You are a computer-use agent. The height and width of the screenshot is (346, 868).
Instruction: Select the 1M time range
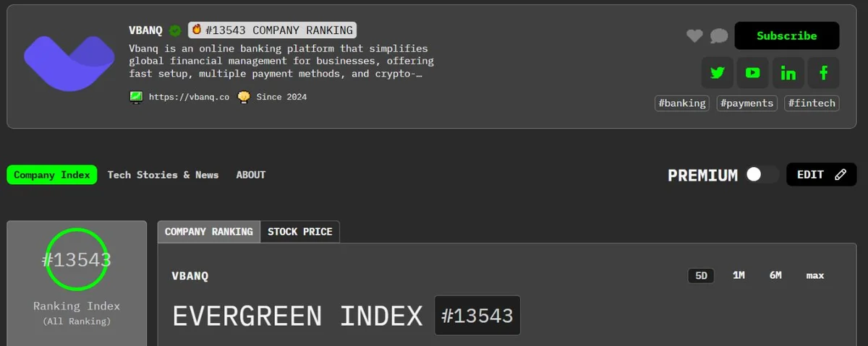pyautogui.click(x=739, y=276)
